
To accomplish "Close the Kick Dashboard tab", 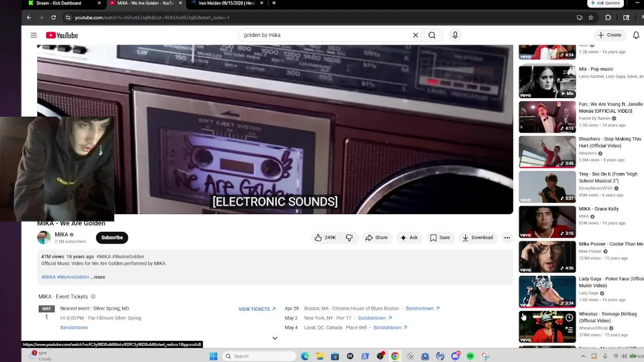I will [99, 3].
